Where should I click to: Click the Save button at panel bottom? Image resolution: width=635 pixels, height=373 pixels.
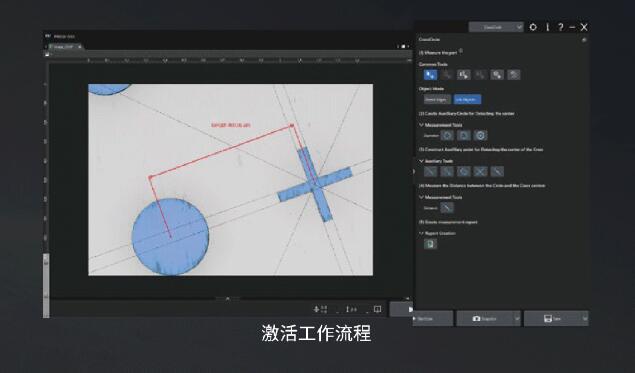pyautogui.click(x=553, y=319)
